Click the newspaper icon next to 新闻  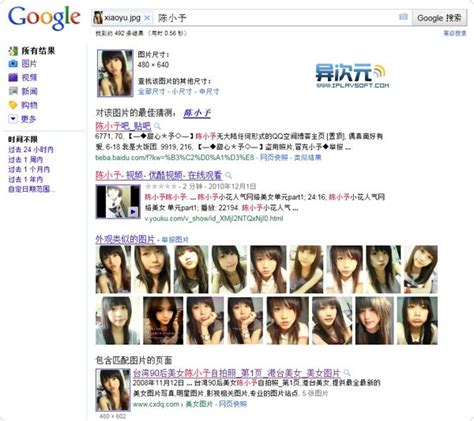coord(13,91)
